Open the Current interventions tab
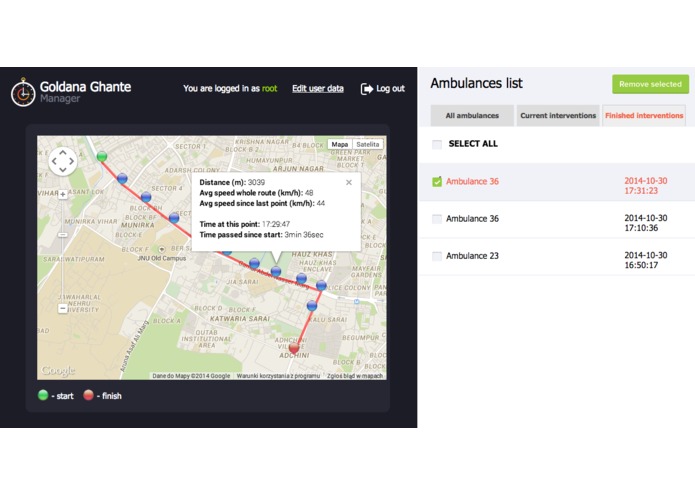Image resolution: width=695 pixels, height=494 pixels. tap(558, 116)
